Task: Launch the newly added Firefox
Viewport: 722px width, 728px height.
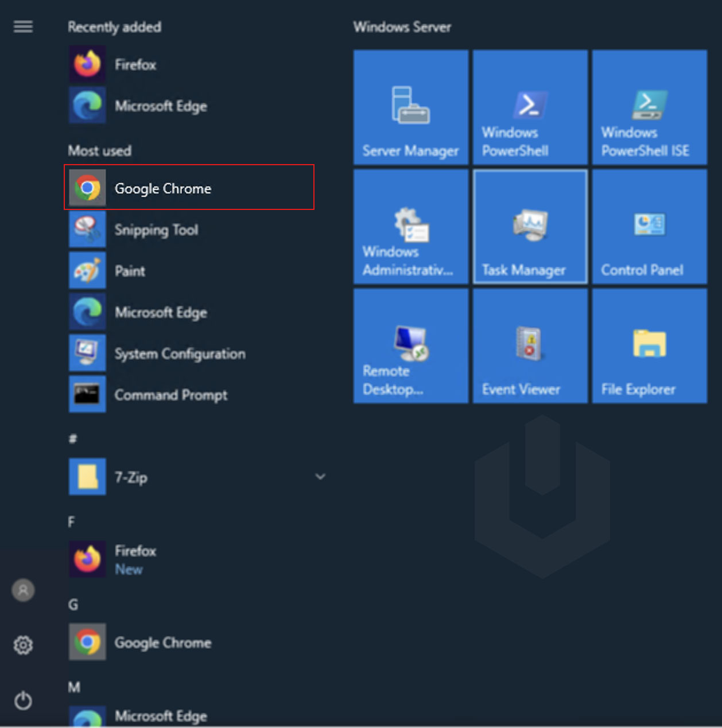Action: [x=135, y=64]
